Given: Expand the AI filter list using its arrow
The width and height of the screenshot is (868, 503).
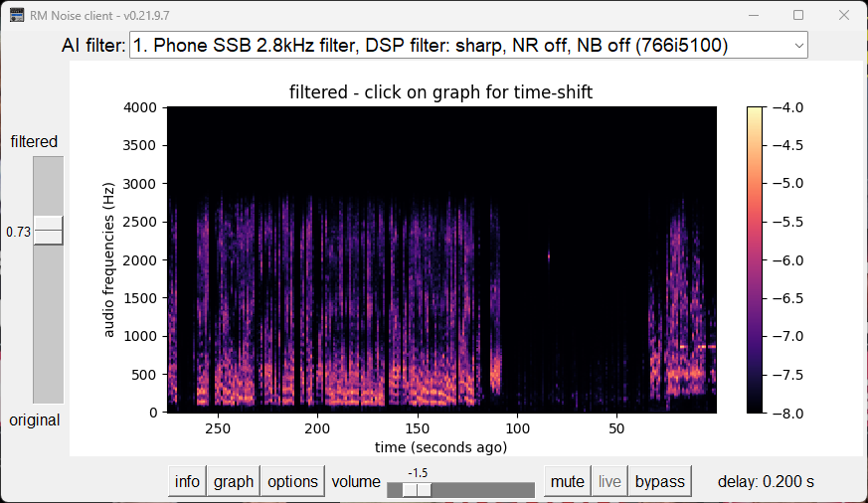Looking at the screenshot, I should [798, 45].
